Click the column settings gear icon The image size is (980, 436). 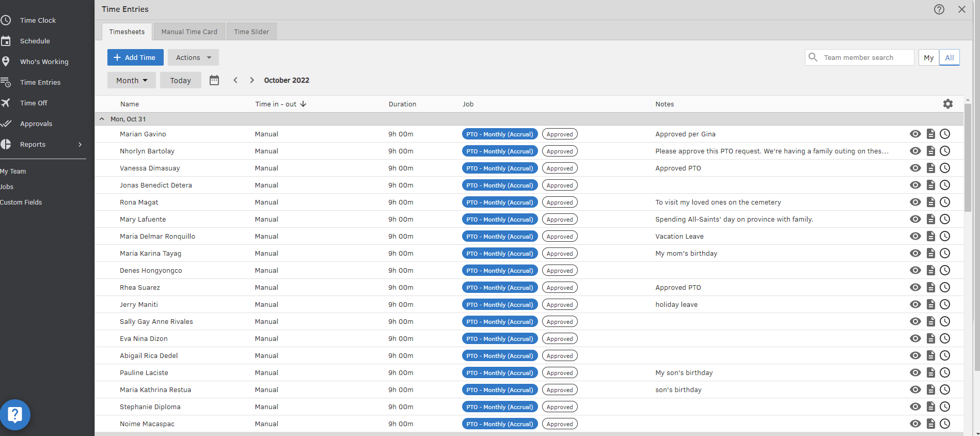coord(947,104)
